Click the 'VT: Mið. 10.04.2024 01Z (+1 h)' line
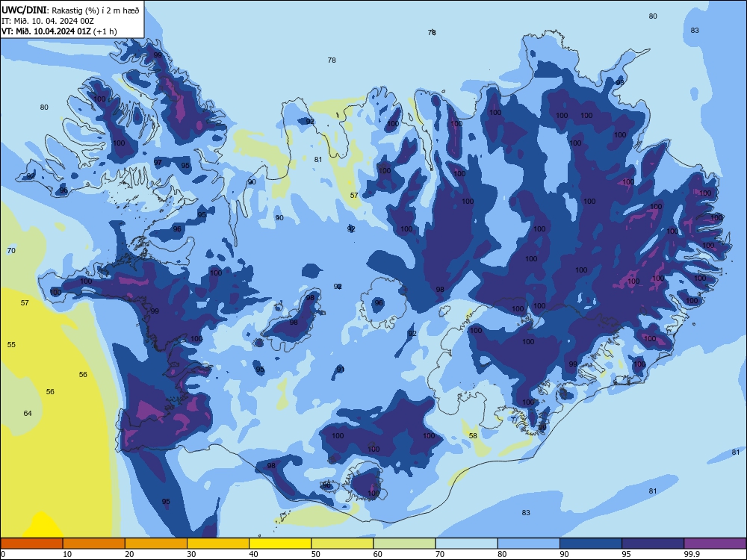The width and height of the screenshot is (747, 560). click(59, 31)
